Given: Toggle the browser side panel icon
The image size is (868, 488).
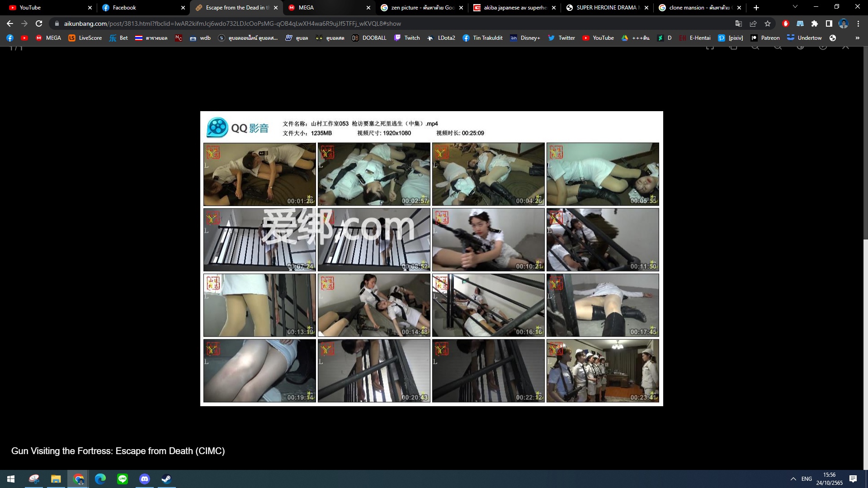Looking at the screenshot, I should [x=829, y=23].
